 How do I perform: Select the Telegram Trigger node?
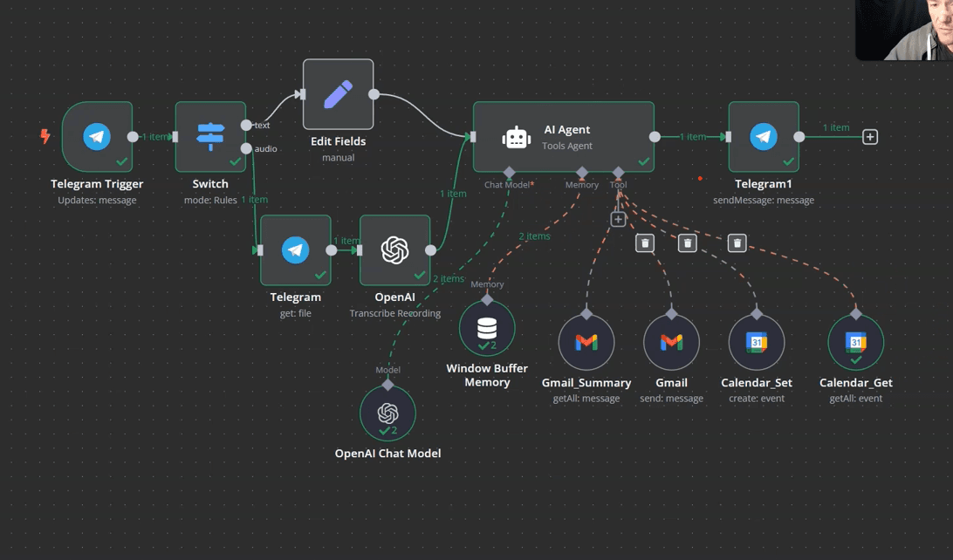tap(97, 137)
